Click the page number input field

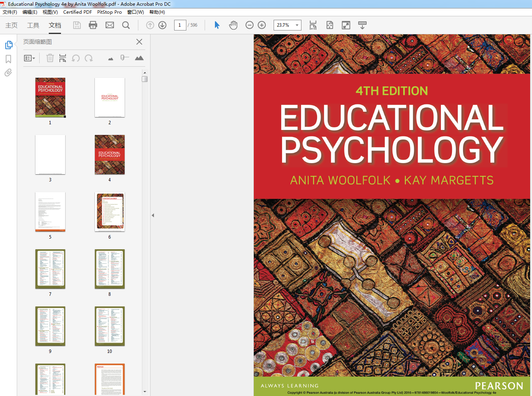[x=180, y=25]
